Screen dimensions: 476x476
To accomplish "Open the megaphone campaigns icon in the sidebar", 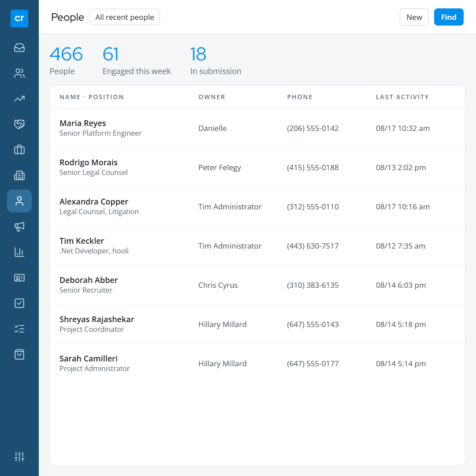I will coord(19,227).
